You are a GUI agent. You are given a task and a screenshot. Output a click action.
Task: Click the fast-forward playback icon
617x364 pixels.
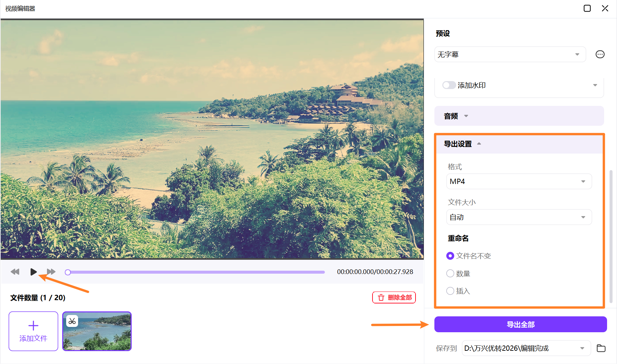tap(51, 272)
